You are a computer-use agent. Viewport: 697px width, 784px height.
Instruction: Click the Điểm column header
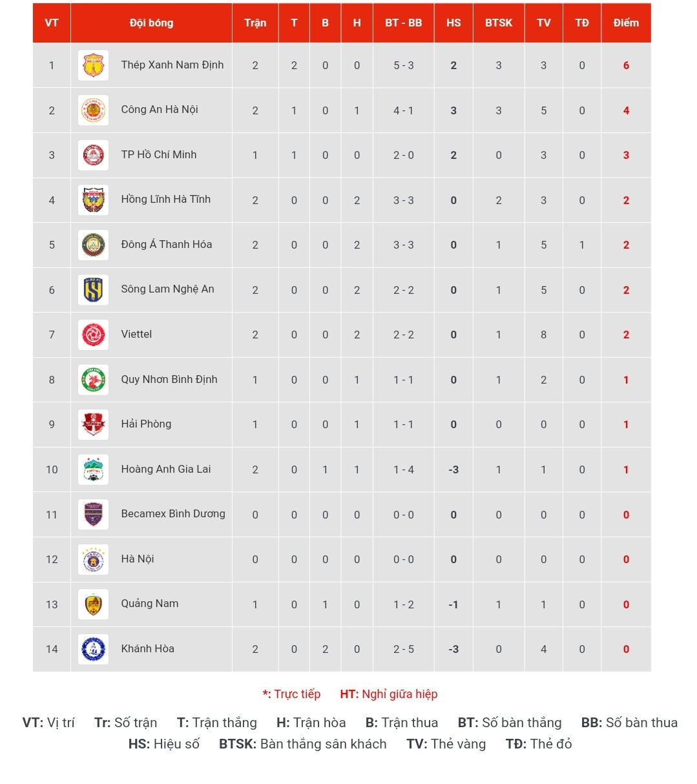pyautogui.click(x=626, y=23)
